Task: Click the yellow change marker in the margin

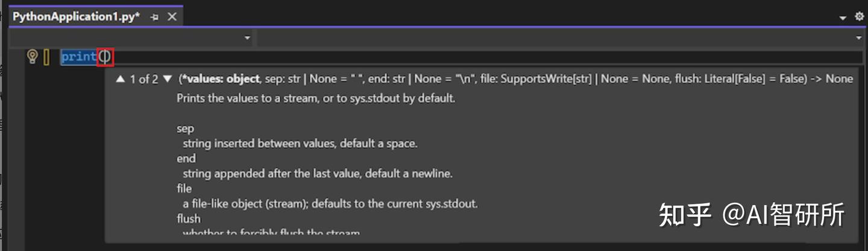Action: click(x=47, y=57)
